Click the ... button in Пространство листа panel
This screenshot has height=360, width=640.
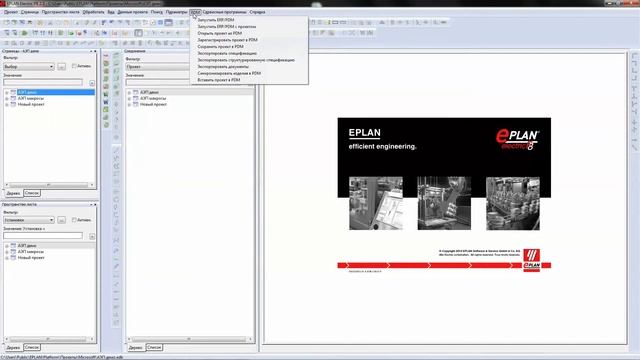point(62,220)
